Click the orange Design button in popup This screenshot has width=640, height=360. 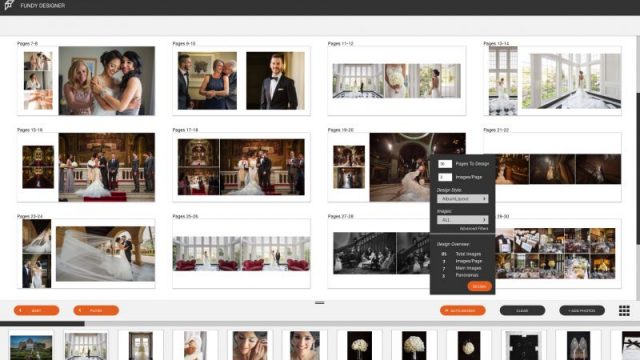click(479, 287)
